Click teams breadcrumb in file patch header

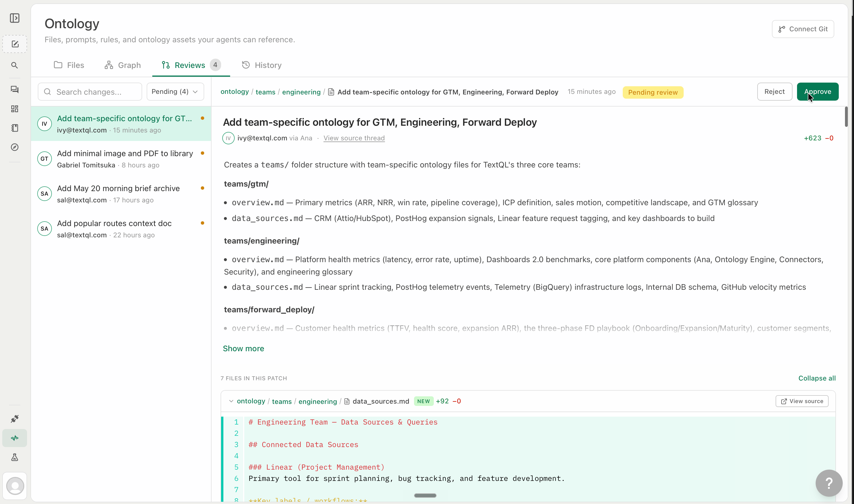click(x=281, y=401)
